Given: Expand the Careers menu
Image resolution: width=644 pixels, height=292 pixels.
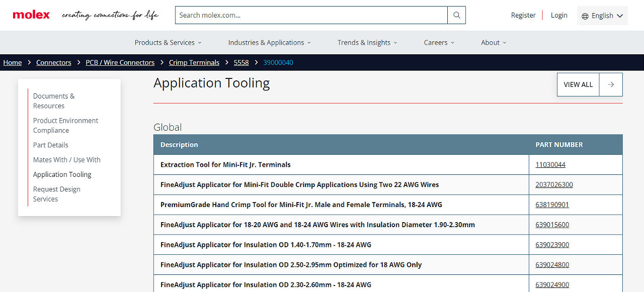Looking at the screenshot, I should click(439, 43).
